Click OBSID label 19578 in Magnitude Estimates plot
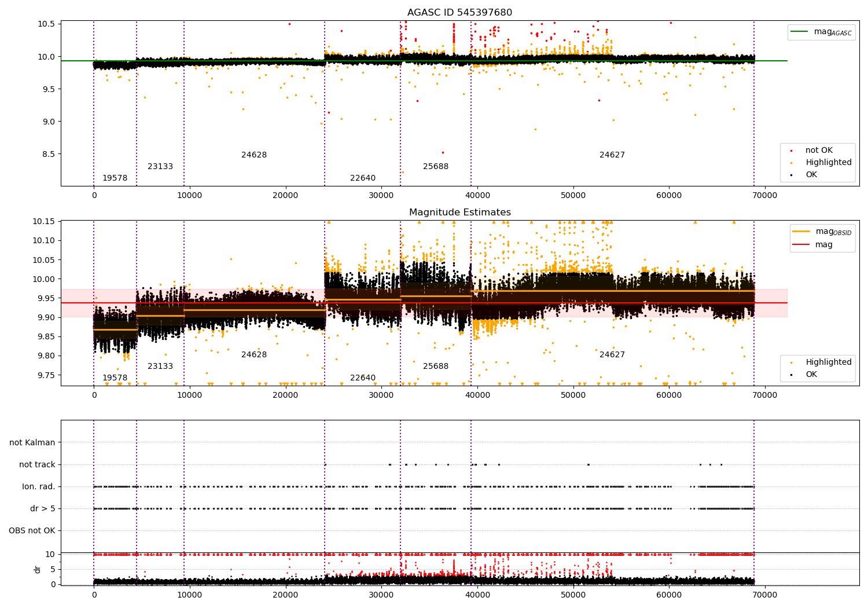Viewport: 868px width, 608px height. point(115,378)
